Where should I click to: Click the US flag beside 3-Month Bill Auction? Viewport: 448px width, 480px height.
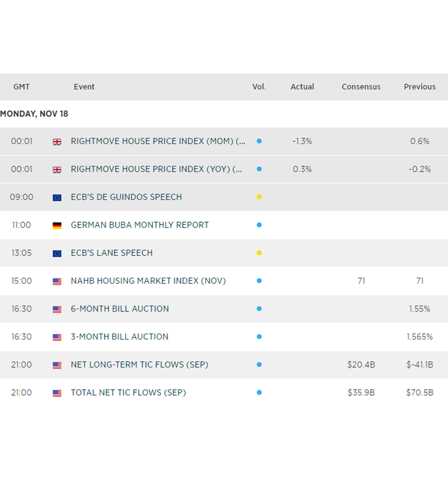(57, 337)
